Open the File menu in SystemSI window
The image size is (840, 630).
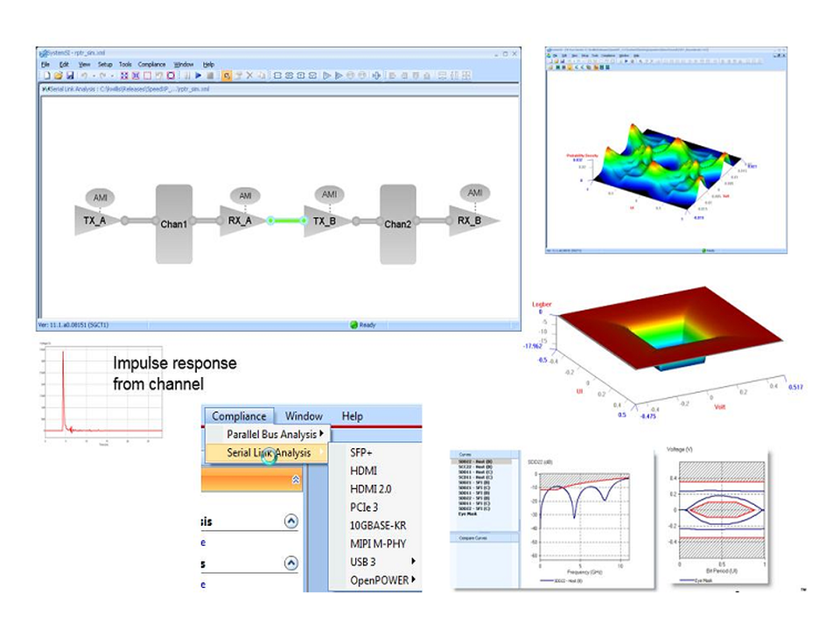pyautogui.click(x=45, y=64)
